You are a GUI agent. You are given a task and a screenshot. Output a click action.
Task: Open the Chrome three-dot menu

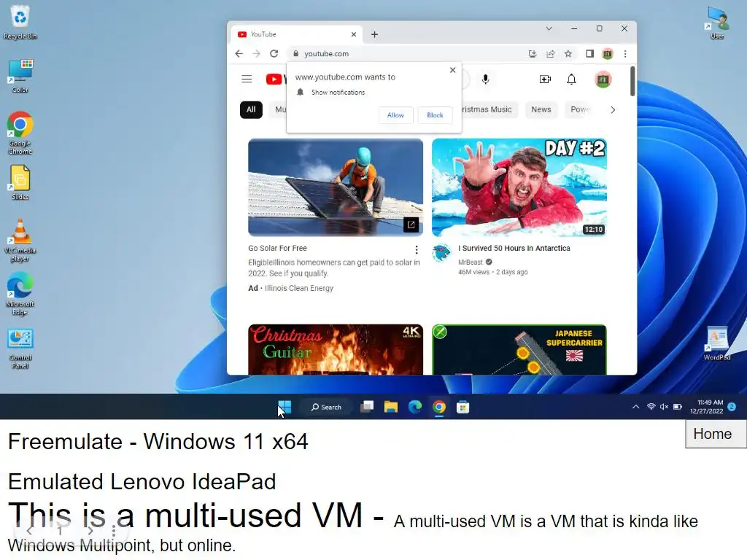pyautogui.click(x=625, y=54)
